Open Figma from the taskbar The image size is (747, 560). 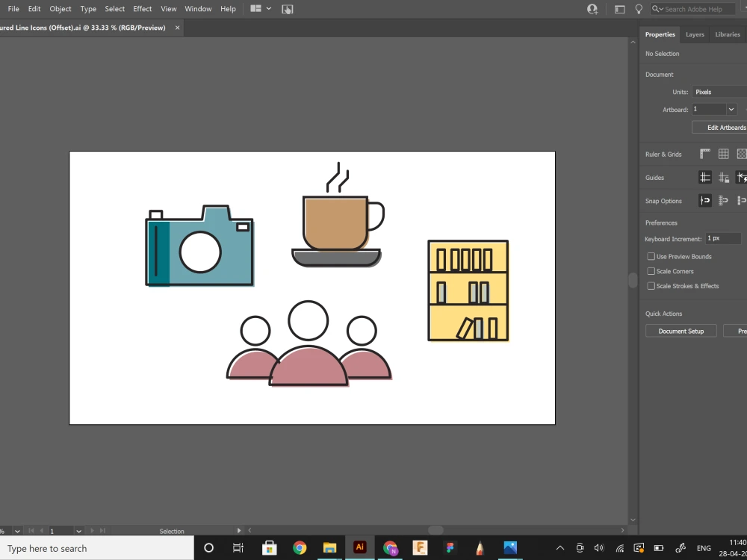[450, 548]
